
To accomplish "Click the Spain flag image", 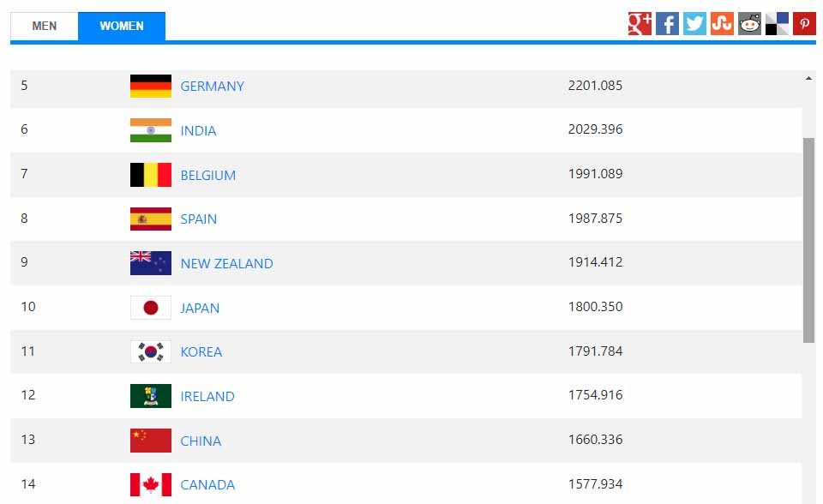I will coord(151,219).
